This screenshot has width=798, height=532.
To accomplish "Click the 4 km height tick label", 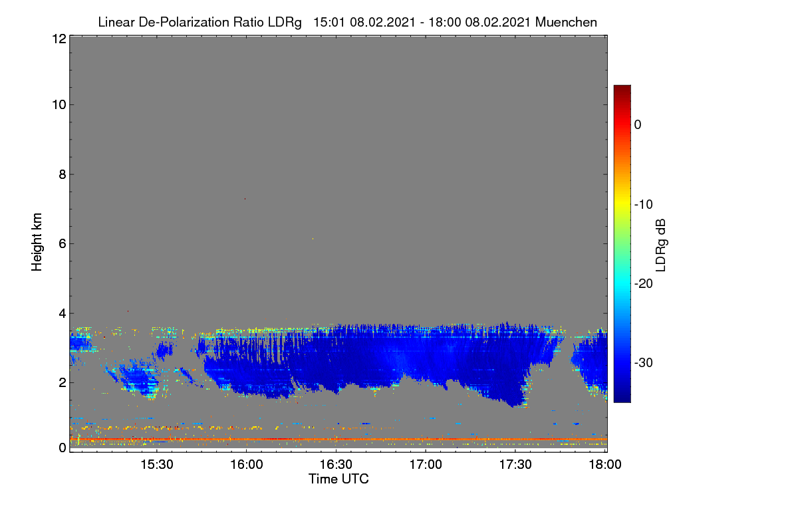I will pyautogui.click(x=62, y=313).
